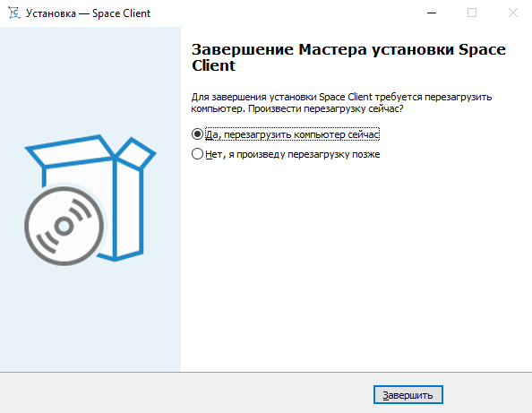Image resolution: width=532 pixels, height=413 pixels.
Task: Click the grey installation disc graphic
Action: (64, 226)
